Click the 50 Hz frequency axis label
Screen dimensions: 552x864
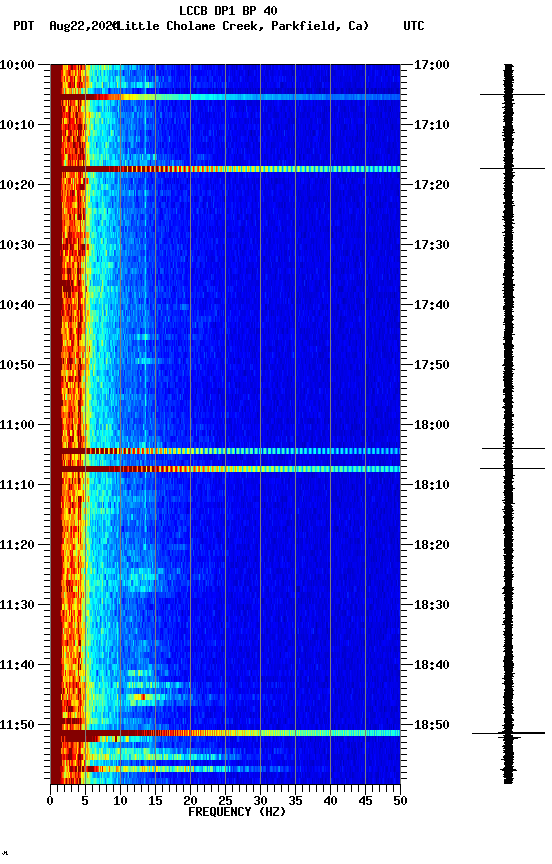point(401,801)
